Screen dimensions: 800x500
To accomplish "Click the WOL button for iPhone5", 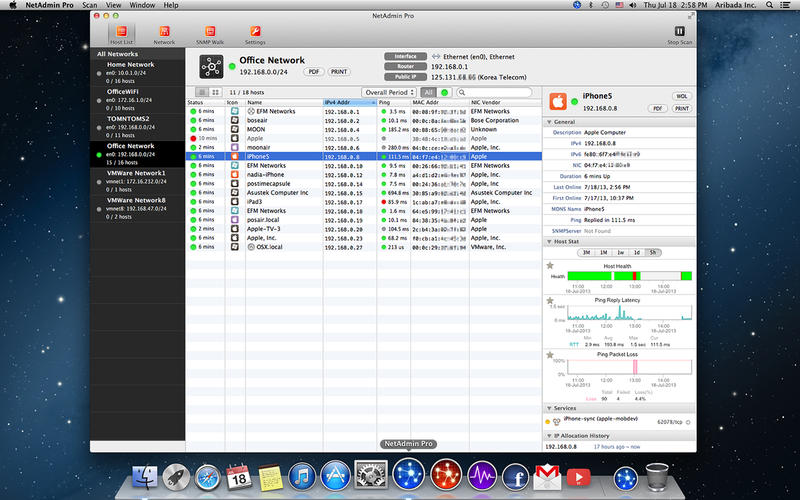I will [x=682, y=96].
